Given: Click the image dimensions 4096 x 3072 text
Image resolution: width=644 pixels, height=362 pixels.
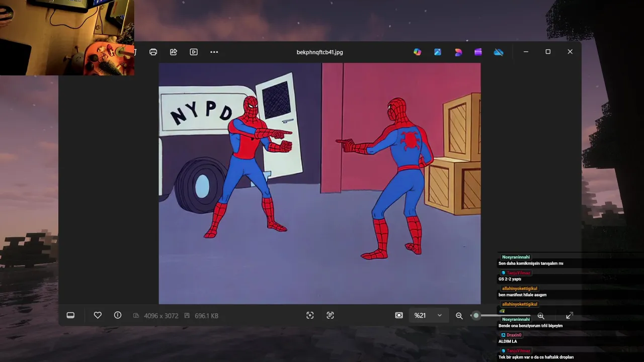Looking at the screenshot, I should coord(161,316).
